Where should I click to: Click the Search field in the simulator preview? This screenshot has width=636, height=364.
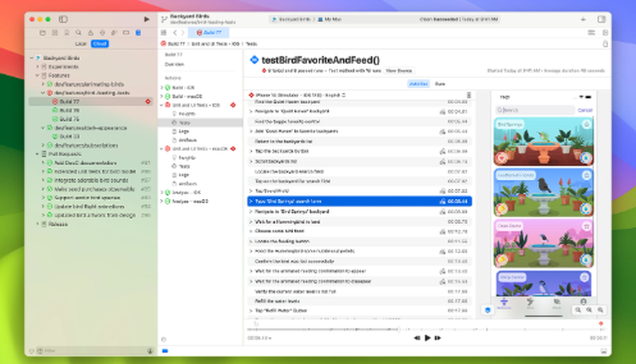coord(535,110)
